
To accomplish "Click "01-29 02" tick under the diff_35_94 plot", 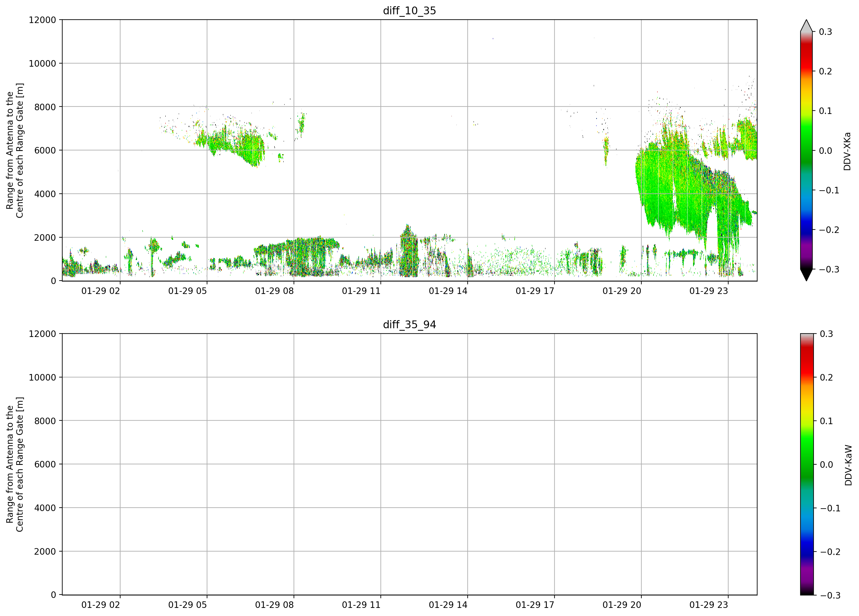I will click(101, 605).
